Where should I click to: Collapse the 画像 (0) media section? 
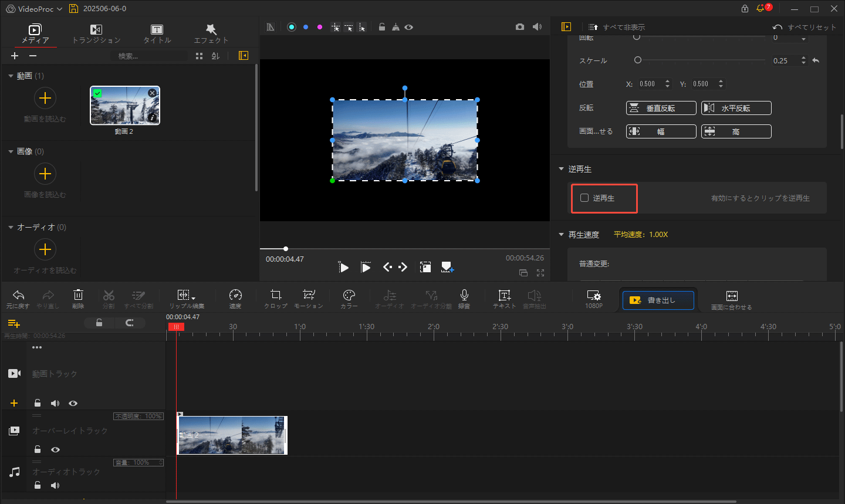(11, 151)
